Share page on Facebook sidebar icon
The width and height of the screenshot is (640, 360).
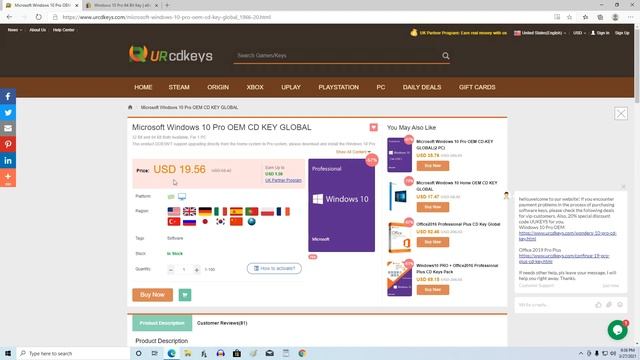[8, 96]
